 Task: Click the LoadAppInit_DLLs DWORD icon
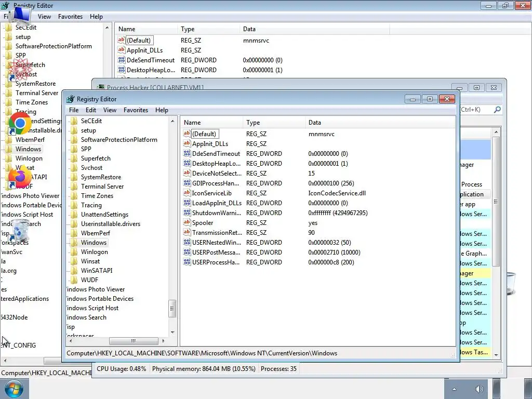point(187,202)
